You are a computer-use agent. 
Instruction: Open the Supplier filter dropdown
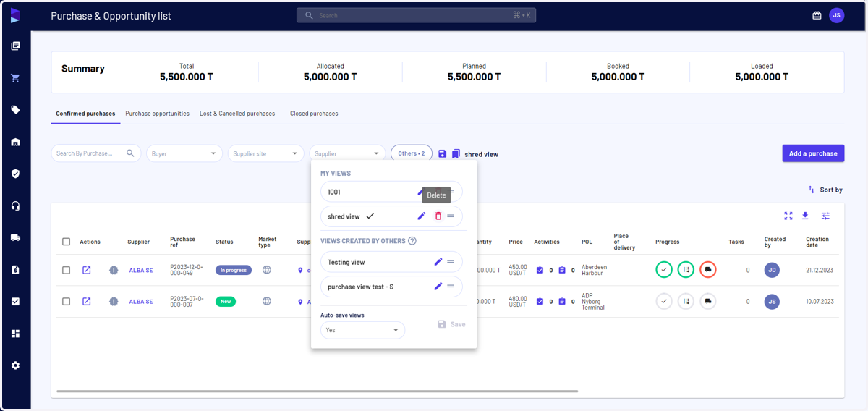point(347,153)
